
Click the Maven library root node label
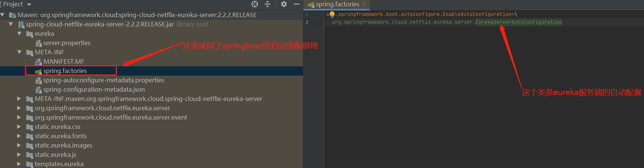click(137, 15)
